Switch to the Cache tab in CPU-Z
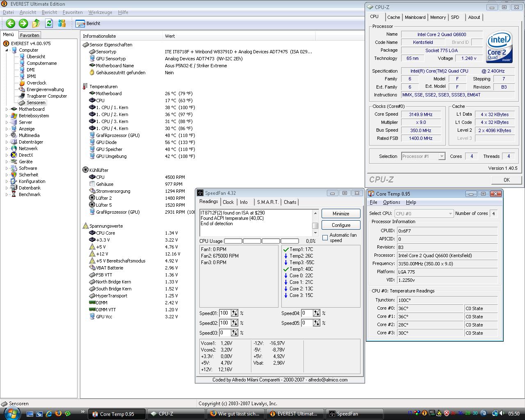 393,17
